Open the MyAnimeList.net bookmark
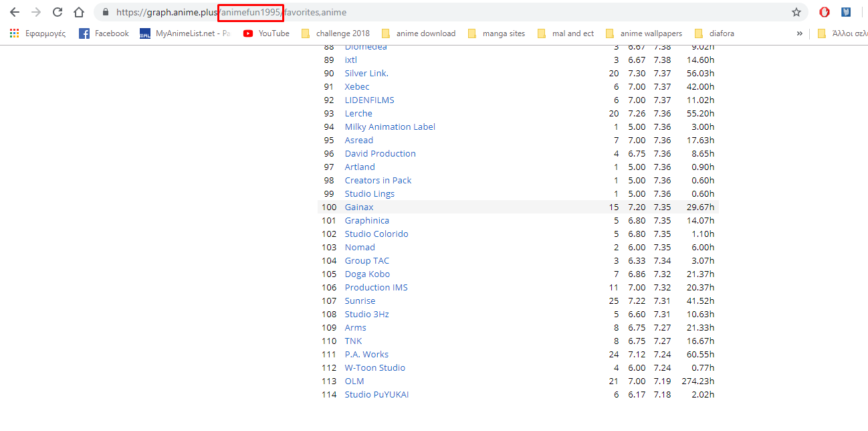The width and height of the screenshot is (868, 431). coord(185,33)
